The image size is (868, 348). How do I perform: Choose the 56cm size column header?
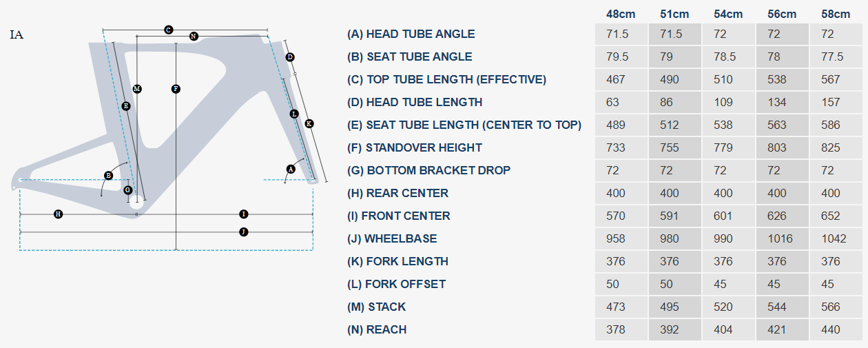click(782, 14)
